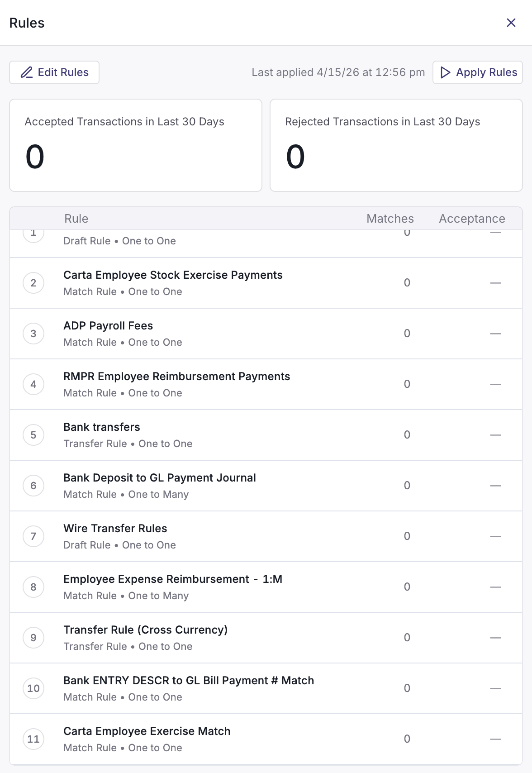Screen dimensions: 532x773
Task: Open RMPR Employee Reimbursement Payments rule
Action: 266,385
